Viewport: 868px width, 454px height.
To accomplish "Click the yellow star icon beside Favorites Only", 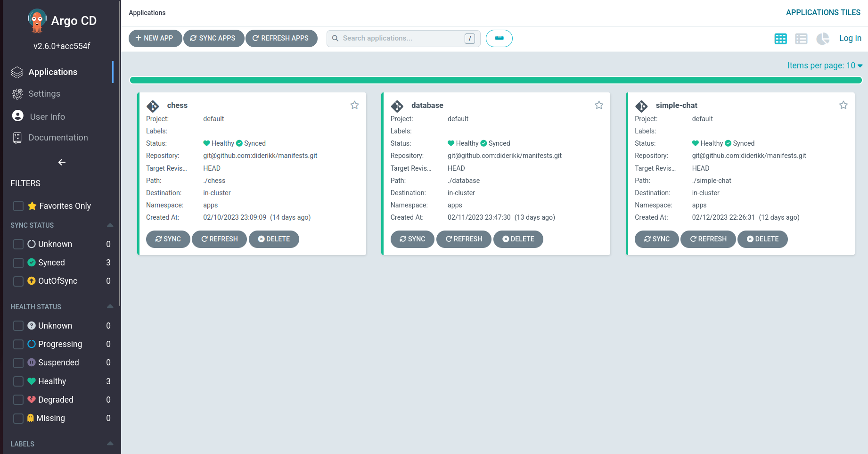I will click(32, 206).
